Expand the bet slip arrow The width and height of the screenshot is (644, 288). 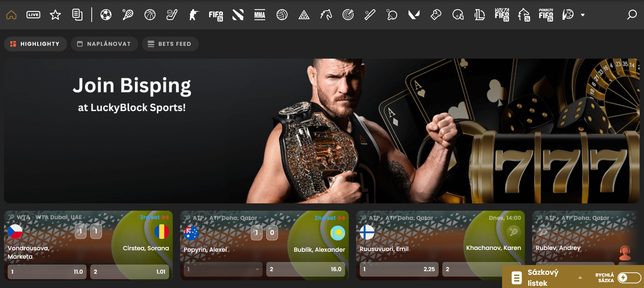[x=580, y=278]
